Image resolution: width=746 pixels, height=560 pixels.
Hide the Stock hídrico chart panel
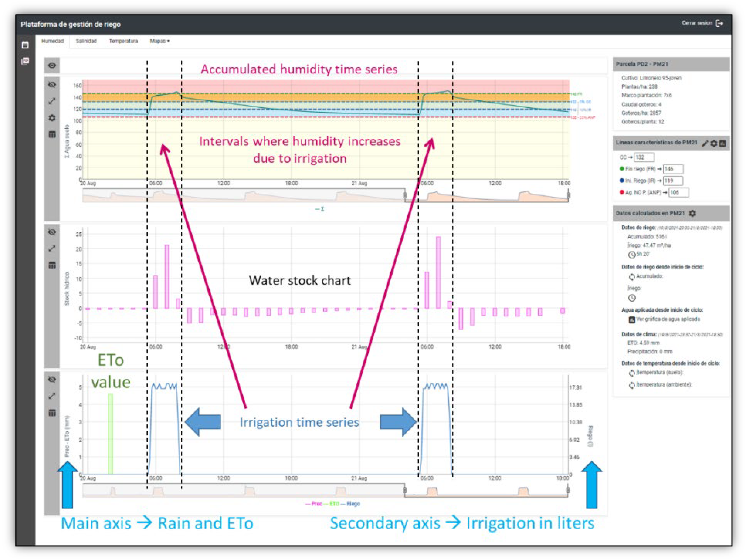click(52, 232)
